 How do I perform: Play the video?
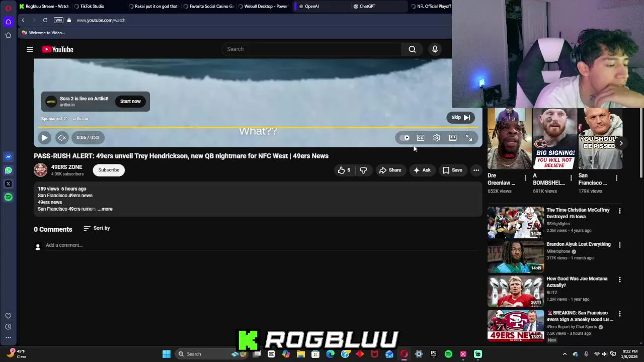coord(44,137)
